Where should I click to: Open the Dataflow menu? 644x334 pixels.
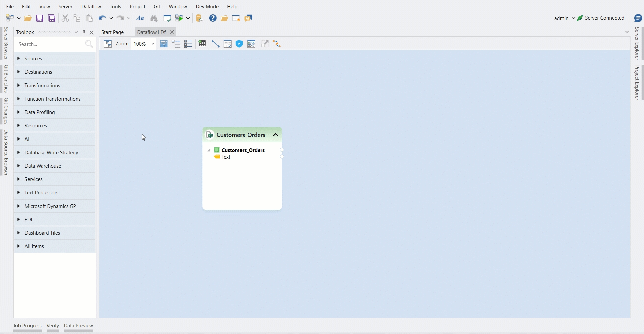[91, 6]
